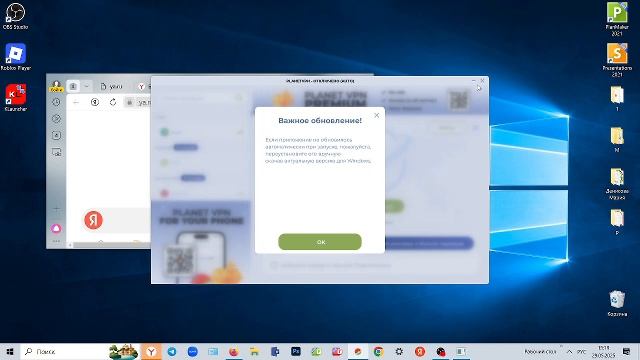This screenshot has height=360, width=640.
Task: Open the notification center in the taskbar
Action: 626,351
